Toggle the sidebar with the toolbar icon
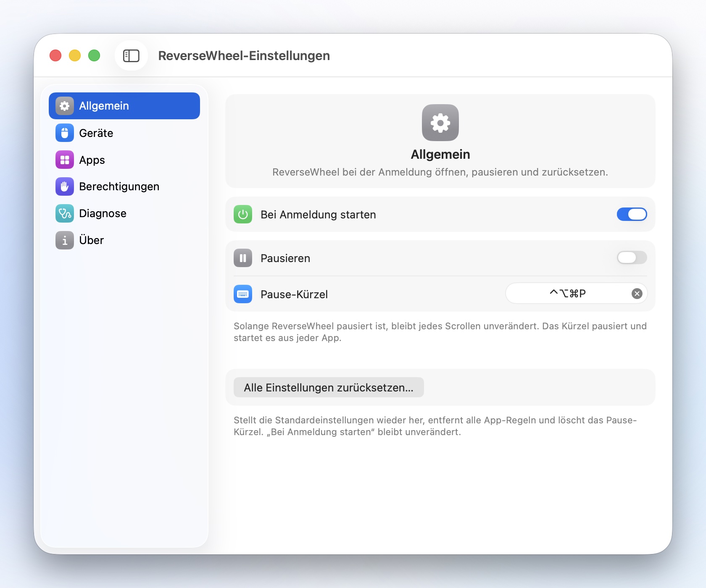This screenshot has height=588, width=706. pos(131,55)
